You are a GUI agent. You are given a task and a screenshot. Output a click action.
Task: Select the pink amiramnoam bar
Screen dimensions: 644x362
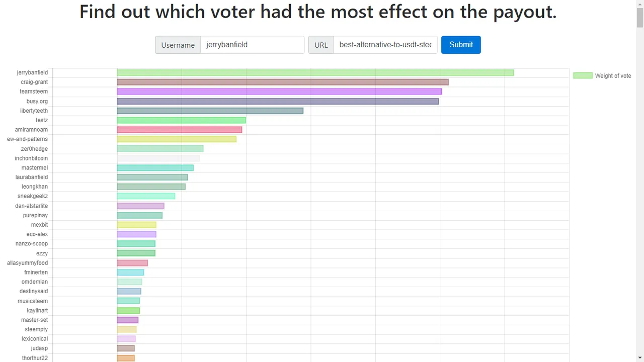tap(179, 130)
